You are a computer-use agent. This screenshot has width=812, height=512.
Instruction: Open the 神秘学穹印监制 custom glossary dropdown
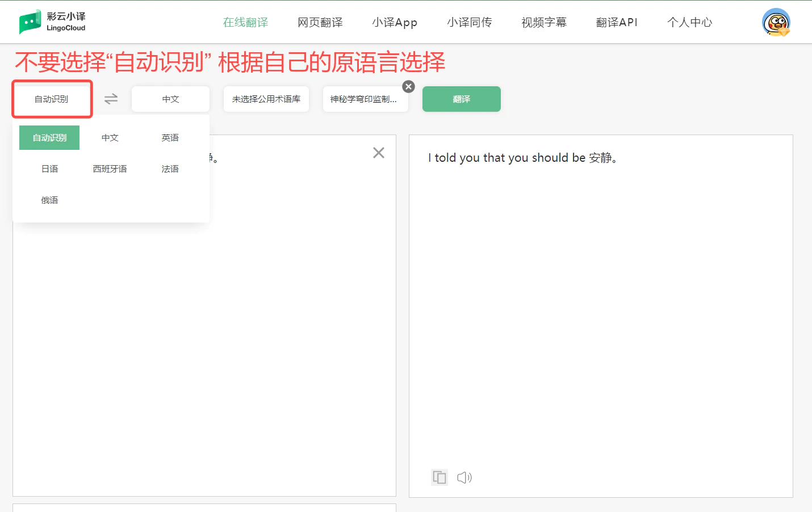click(363, 99)
